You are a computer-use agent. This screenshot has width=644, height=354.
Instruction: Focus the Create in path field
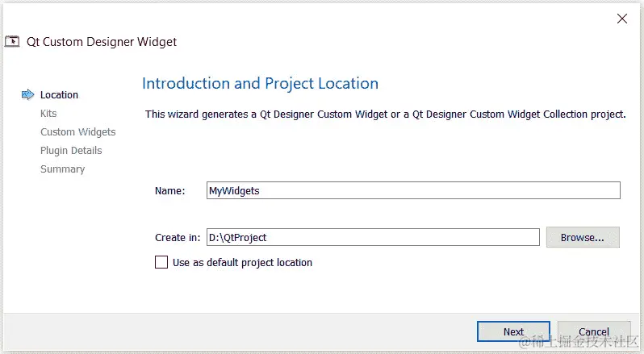373,238
